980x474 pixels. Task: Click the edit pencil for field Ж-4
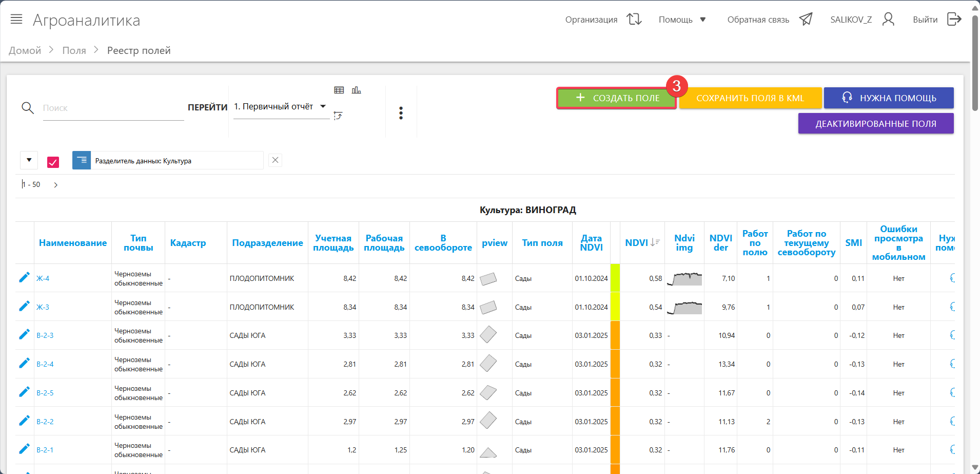24,278
